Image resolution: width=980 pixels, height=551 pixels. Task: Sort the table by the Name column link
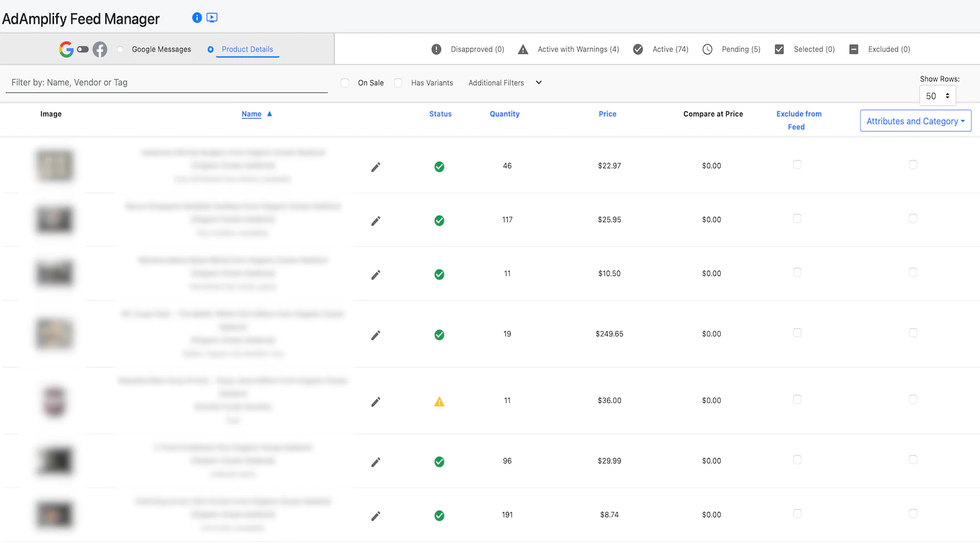251,114
